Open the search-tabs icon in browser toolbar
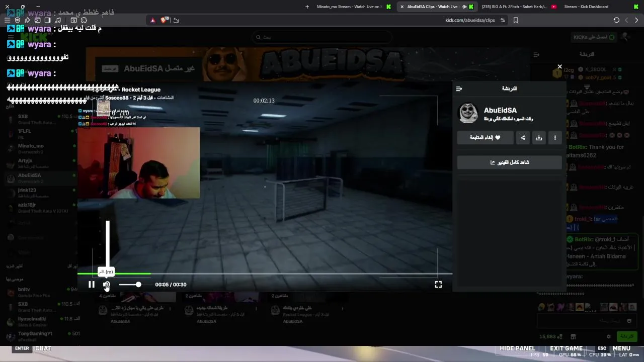This screenshot has height=362, width=644. pos(73,20)
